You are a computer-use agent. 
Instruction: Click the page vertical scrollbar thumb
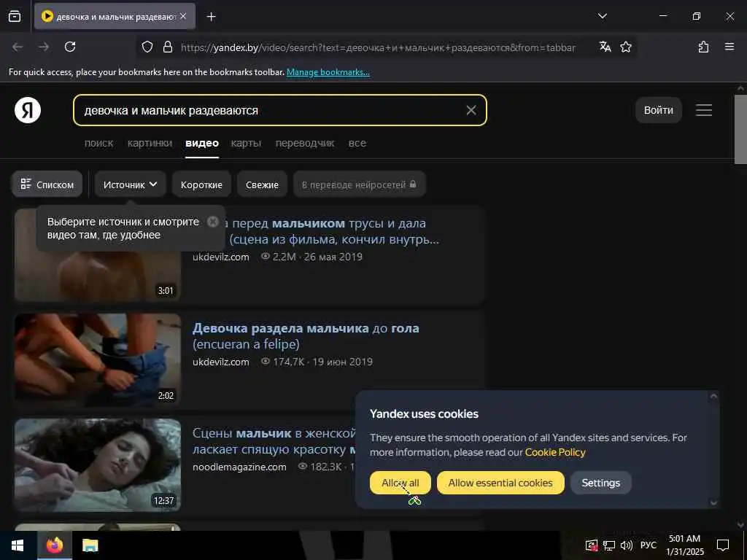click(x=740, y=129)
